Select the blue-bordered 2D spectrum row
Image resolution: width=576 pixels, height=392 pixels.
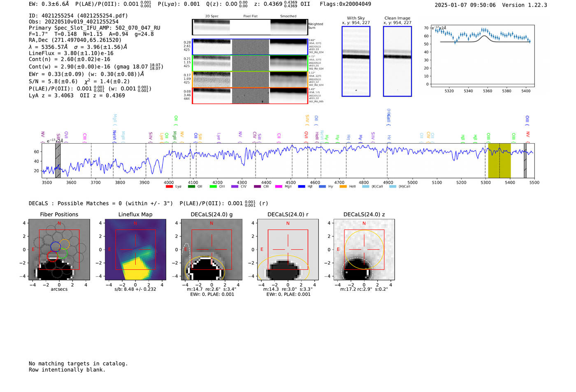[250, 47]
